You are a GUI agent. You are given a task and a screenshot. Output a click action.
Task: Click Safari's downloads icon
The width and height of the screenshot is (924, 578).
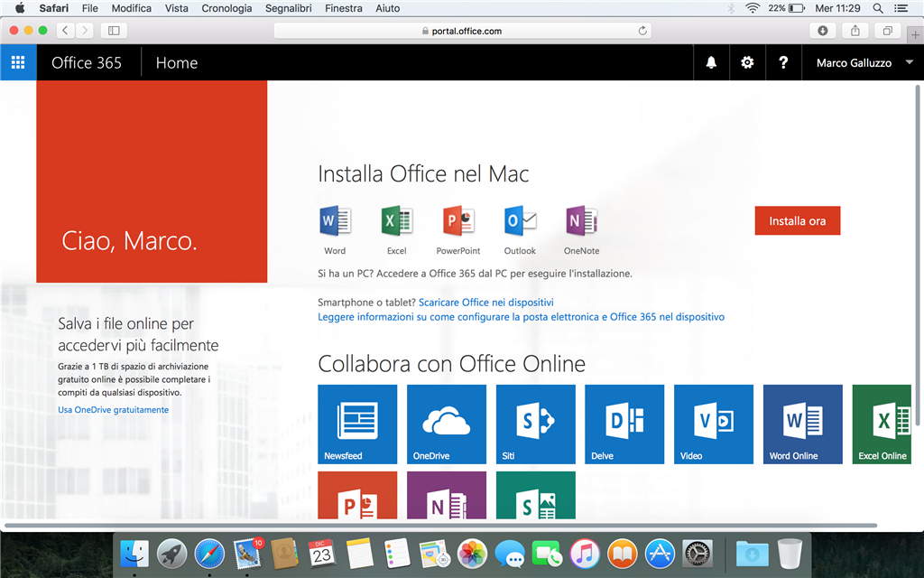[823, 31]
